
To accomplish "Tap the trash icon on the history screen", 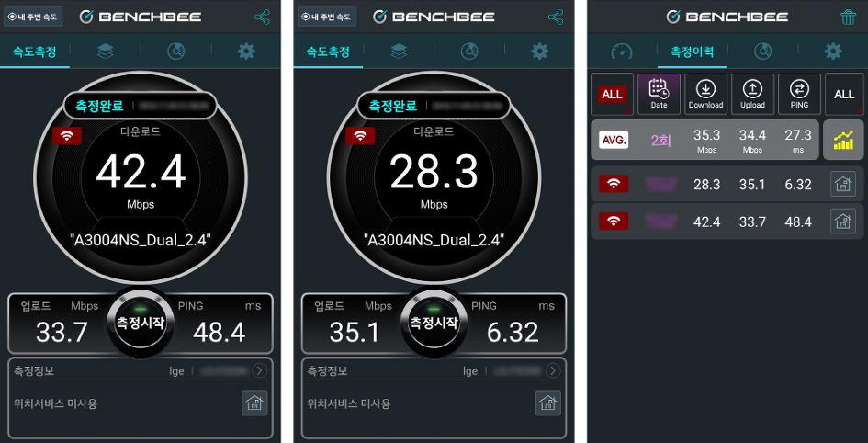I will pos(848,17).
